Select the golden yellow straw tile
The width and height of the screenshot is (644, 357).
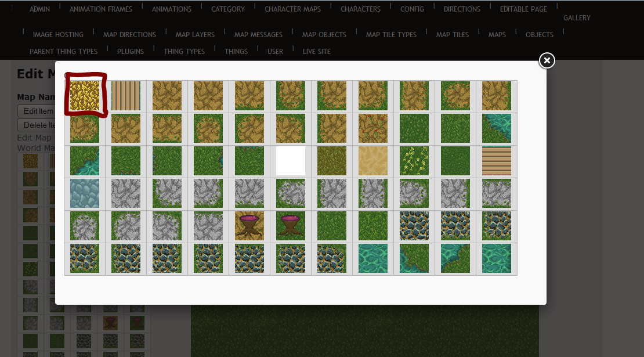point(85,96)
